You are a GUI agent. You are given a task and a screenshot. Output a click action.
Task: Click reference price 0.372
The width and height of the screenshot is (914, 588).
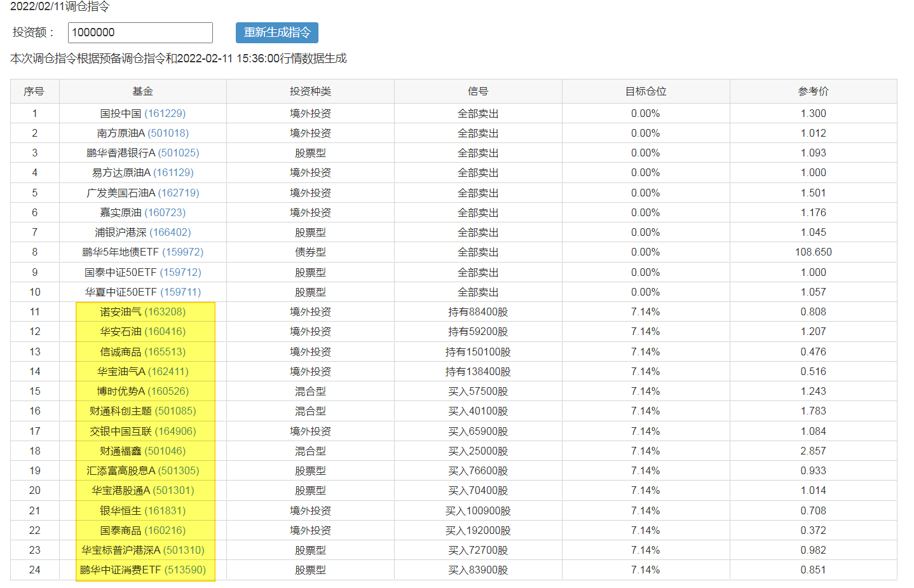814,530
